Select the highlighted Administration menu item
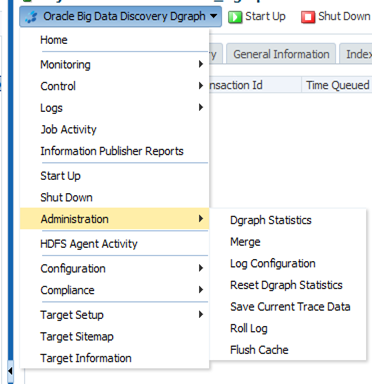Screen dimensions: 372x384 [x=114, y=219]
